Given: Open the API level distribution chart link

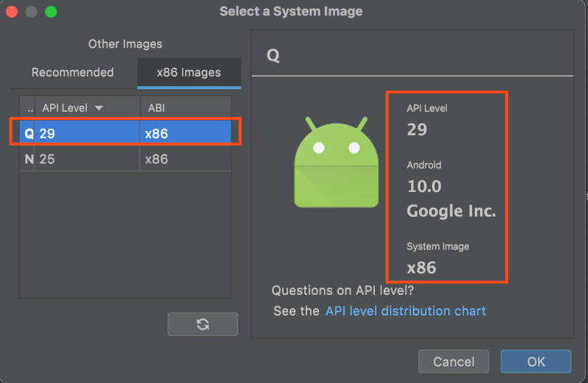Looking at the screenshot, I should coord(406,311).
